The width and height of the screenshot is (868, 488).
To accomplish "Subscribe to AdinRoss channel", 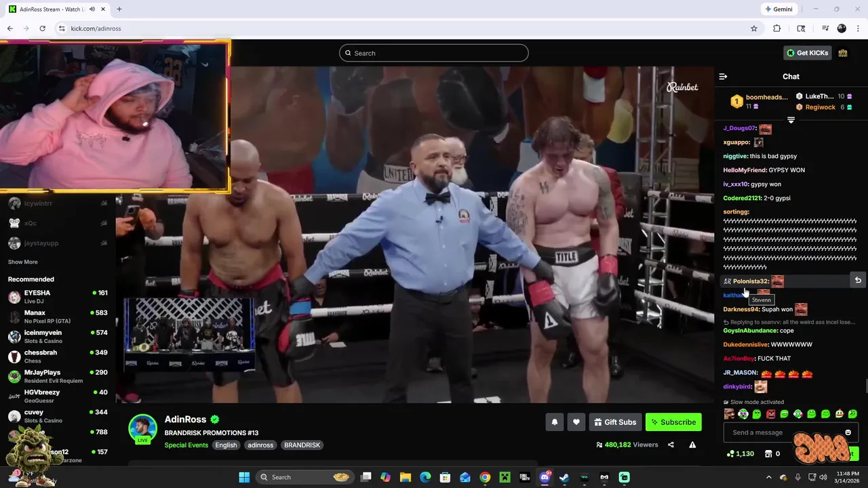I will tap(673, 422).
